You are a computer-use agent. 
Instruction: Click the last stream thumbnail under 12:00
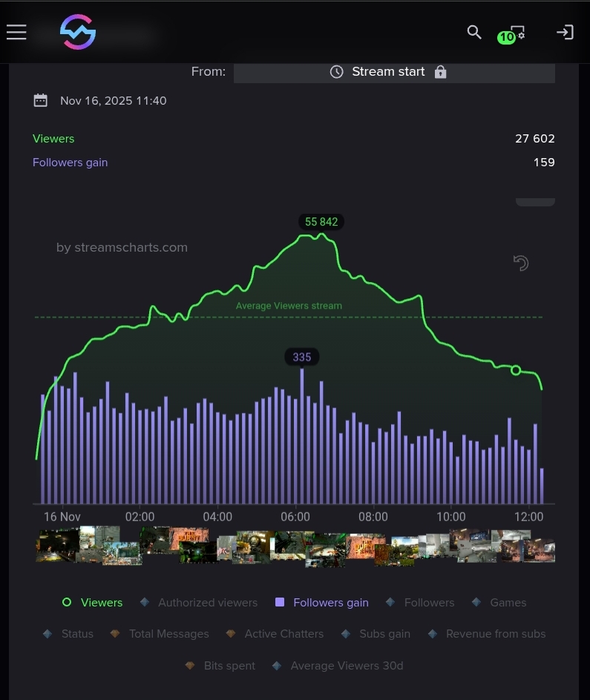[x=539, y=551]
